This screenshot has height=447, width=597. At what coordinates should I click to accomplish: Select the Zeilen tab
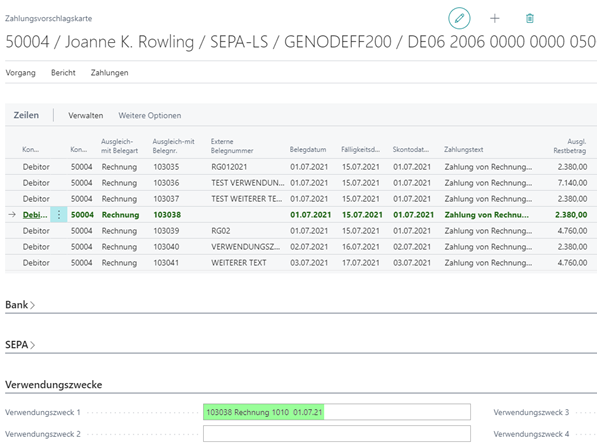(x=26, y=115)
